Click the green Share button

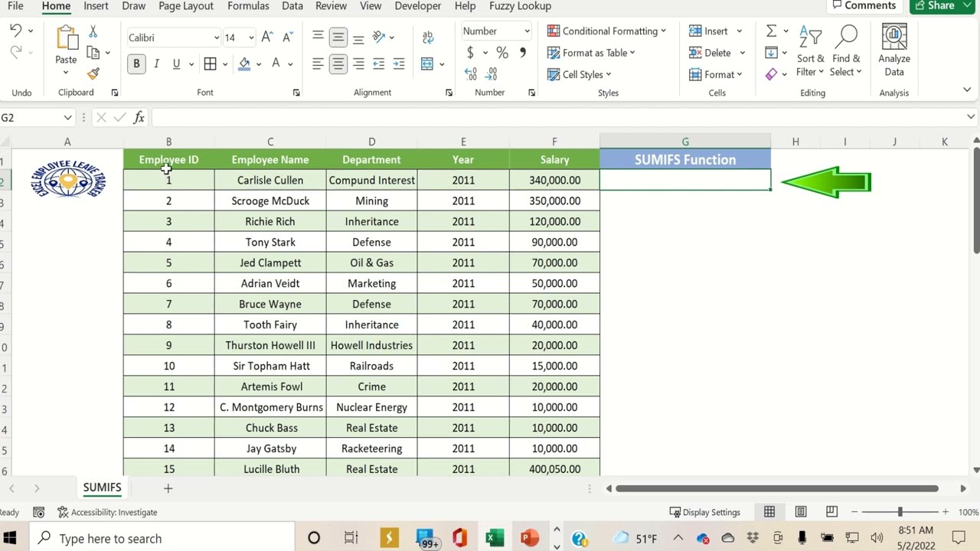point(941,6)
